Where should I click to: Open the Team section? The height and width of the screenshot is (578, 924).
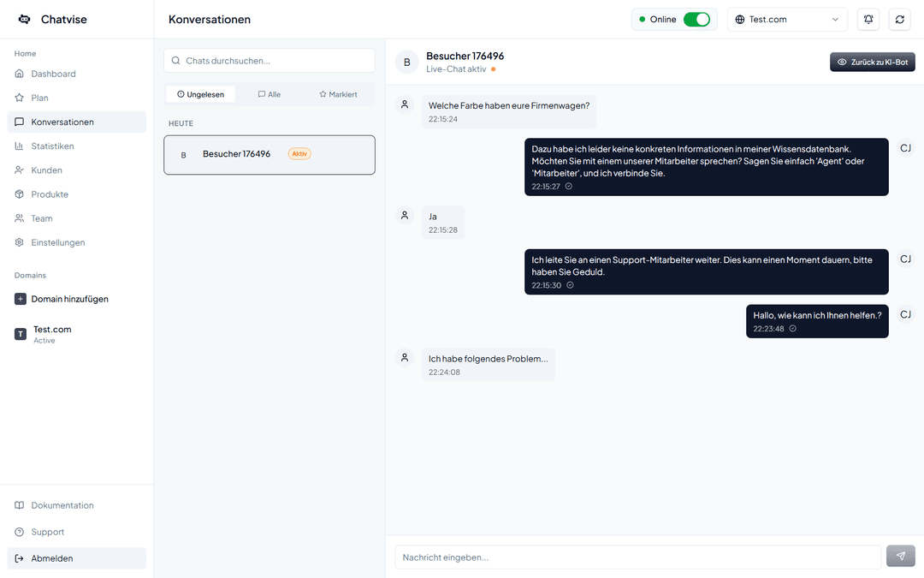pos(41,217)
